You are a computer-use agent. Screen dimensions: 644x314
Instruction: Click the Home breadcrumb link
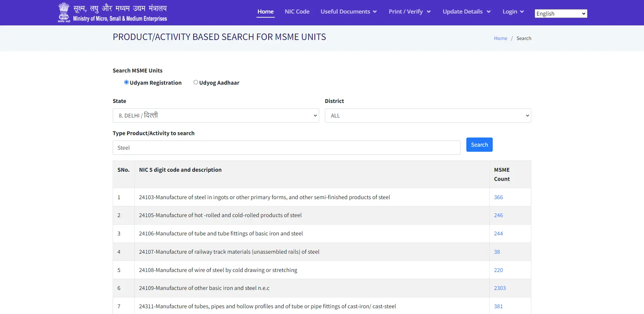[500, 38]
